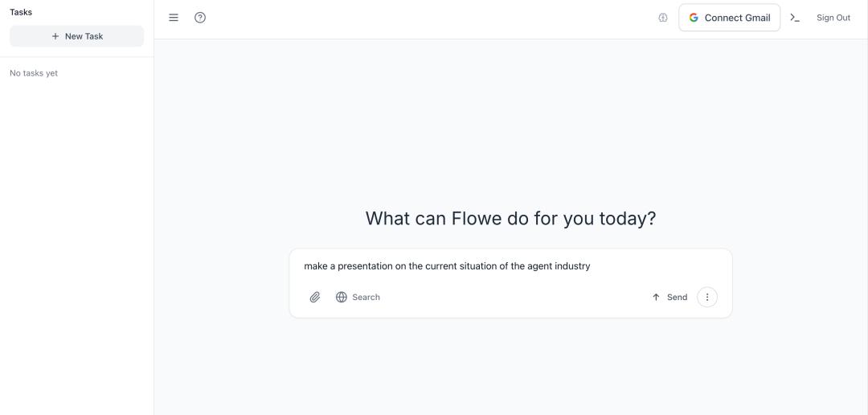868x415 pixels.
Task: Click the globe icon beside Search
Action: 342,298
